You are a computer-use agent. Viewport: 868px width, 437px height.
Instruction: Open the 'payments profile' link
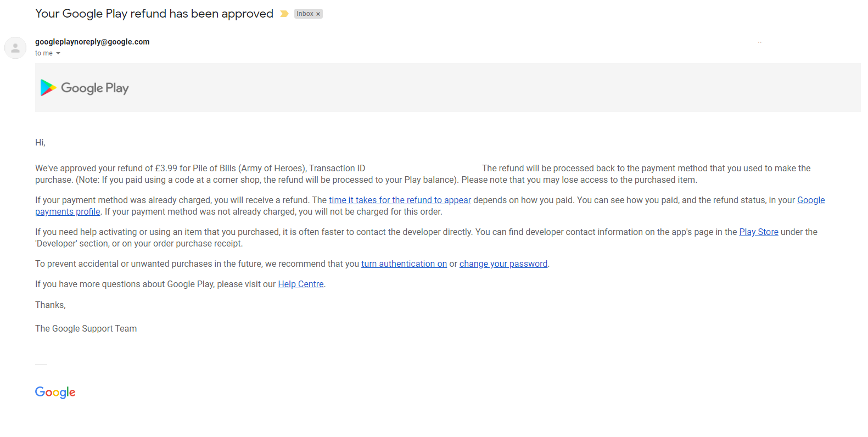pos(68,212)
